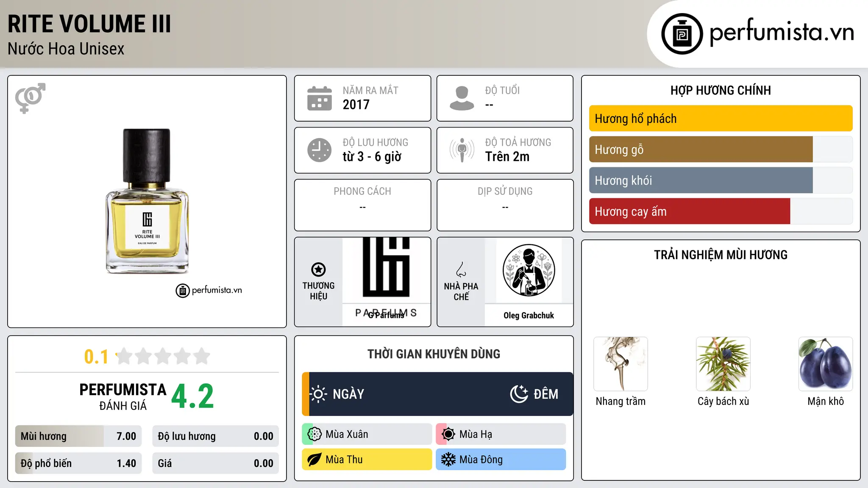Image resolution: width=868 pixels, height=488 pixels.
Task: Click the Mùa Thu season button
Action: (x=367, y=460)
